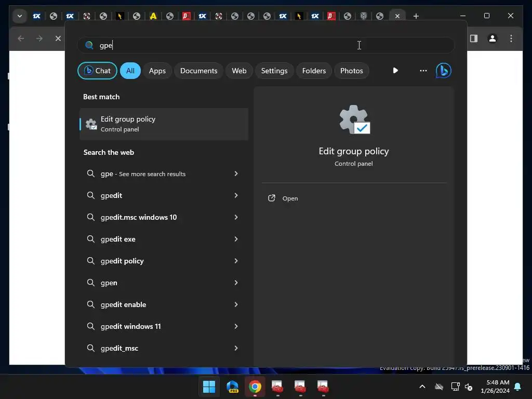The image size is (532, 399).
Task: Expand 'gpe - See more search results' chevron
Action: point(236,174)
